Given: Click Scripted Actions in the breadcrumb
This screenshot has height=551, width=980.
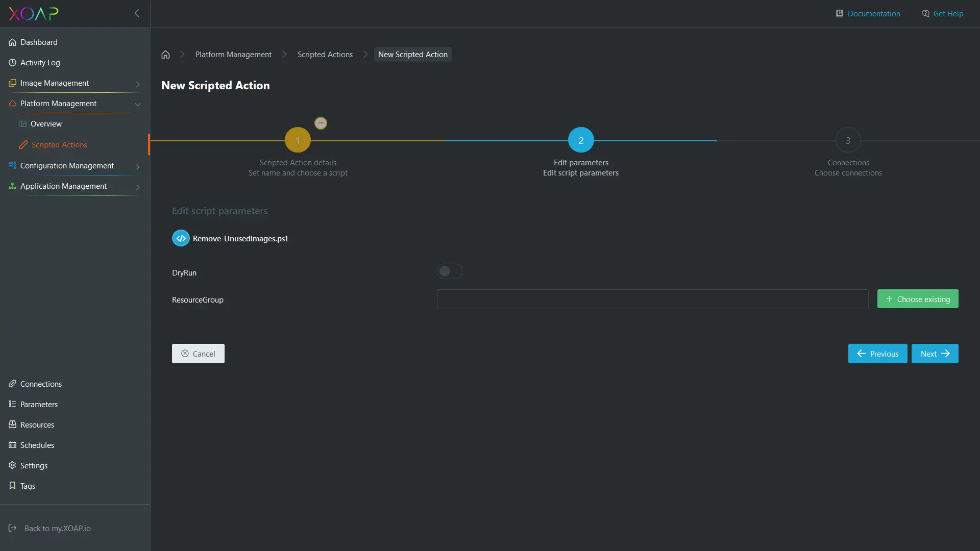Looking at the screenshot, I should coord(325,55).
